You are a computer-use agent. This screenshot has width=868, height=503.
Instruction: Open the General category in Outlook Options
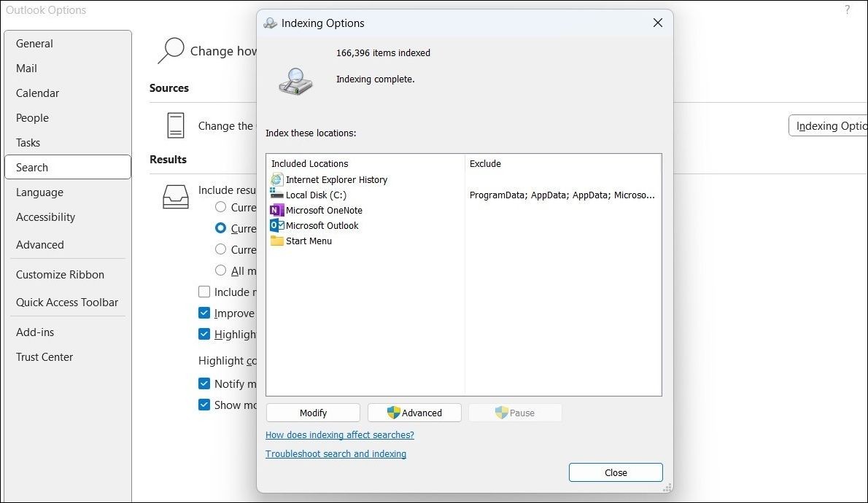pyautogui.click(x=68, y=44)
